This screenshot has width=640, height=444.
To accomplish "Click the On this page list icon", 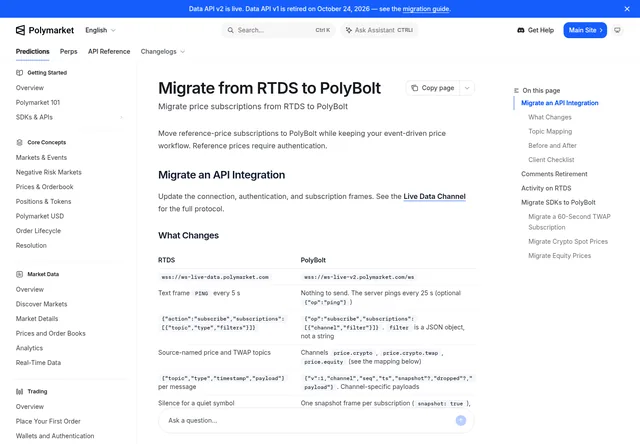I will (x=516, y=91).
